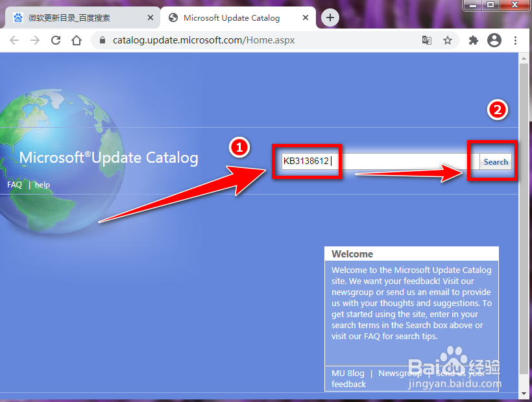Close the Baidu search tab
The image size is (532, 402).
point(151,18)
